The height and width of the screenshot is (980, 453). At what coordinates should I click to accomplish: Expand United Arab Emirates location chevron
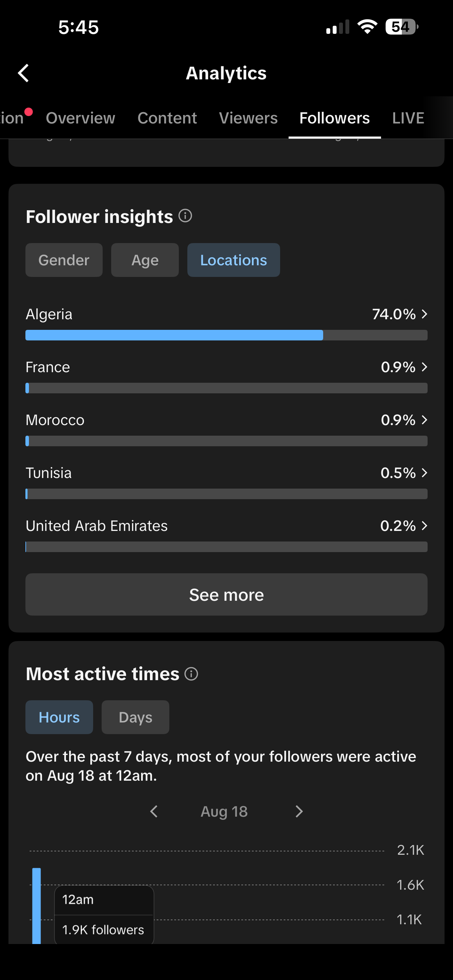424,526
